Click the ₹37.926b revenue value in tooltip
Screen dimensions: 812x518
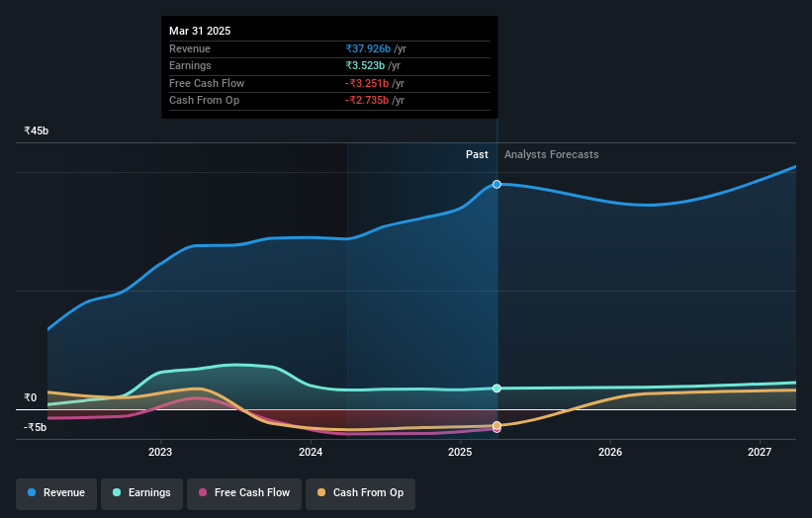[368, 48]
